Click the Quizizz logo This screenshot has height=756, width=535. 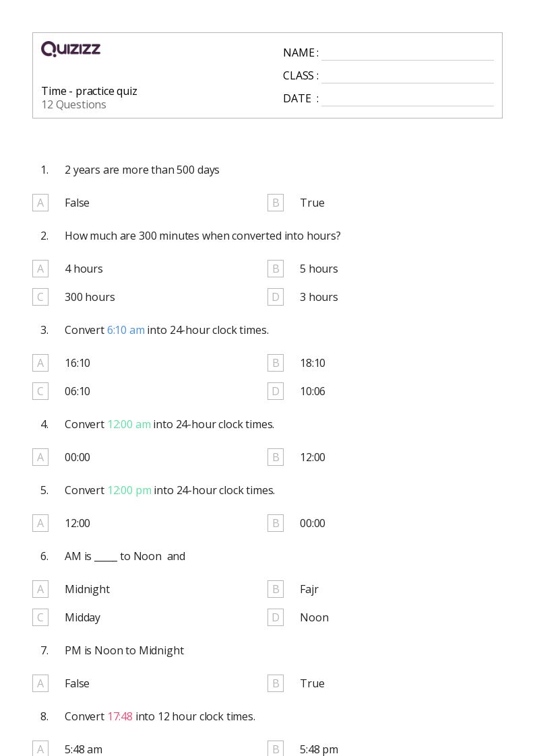click(71, 48)
